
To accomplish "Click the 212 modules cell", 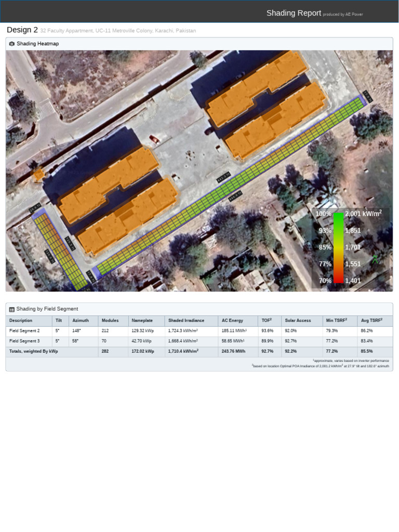I will coord(105,331).
